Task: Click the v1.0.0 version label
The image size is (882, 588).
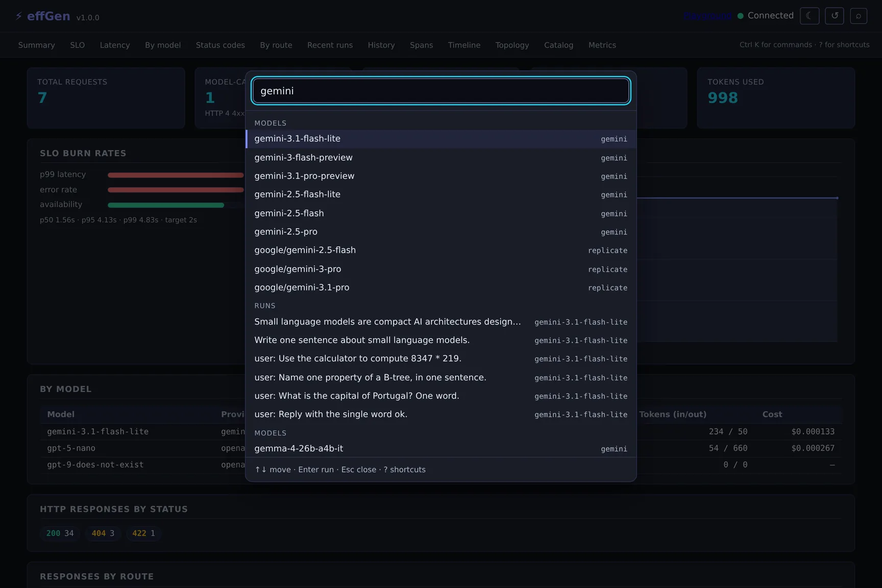Action: point(88,17)
